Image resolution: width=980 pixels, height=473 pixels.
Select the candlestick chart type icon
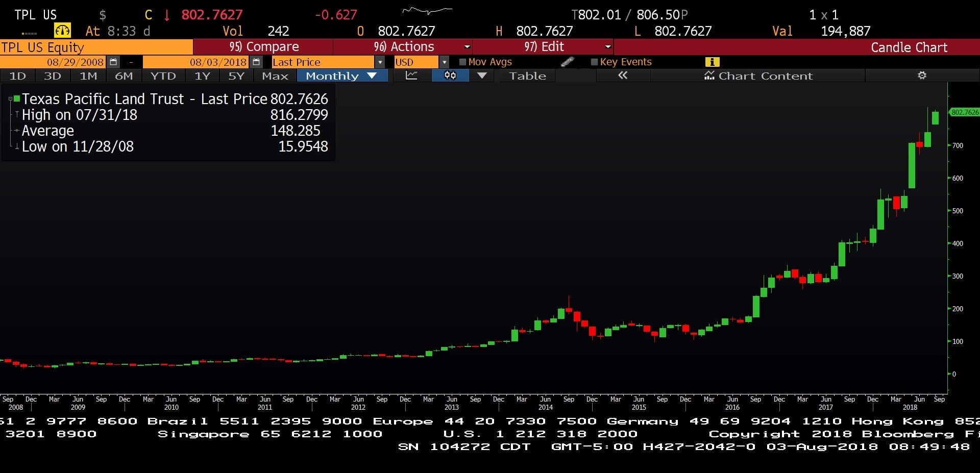click(450, 76)
